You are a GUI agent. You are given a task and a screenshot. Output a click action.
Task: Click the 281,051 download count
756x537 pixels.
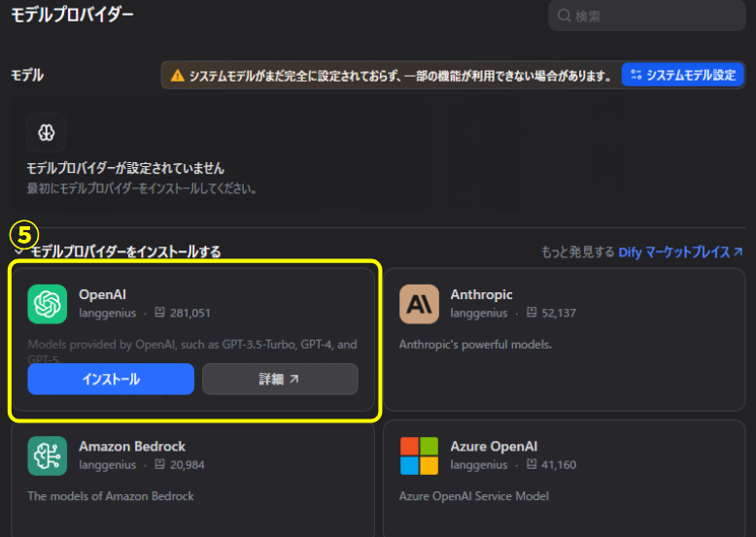click(189, 313)
